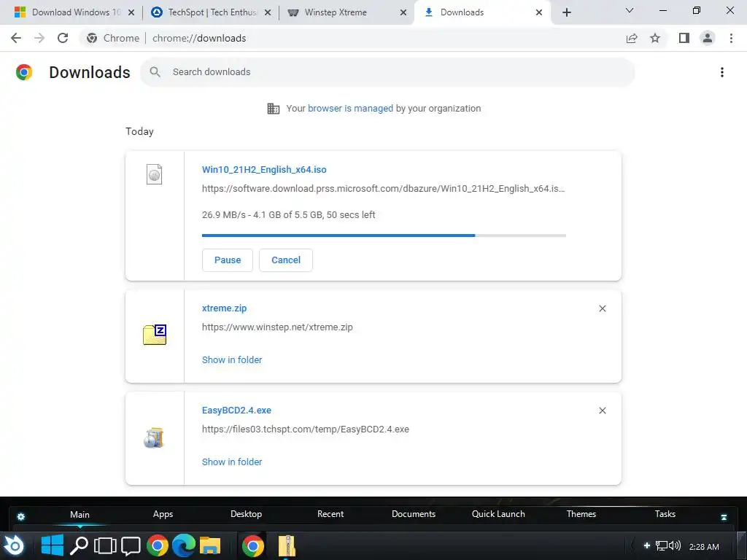Open the Main shelf tab
Image resolution: width=747 pixels, height=560 pixels.
(x=80, y=514)
